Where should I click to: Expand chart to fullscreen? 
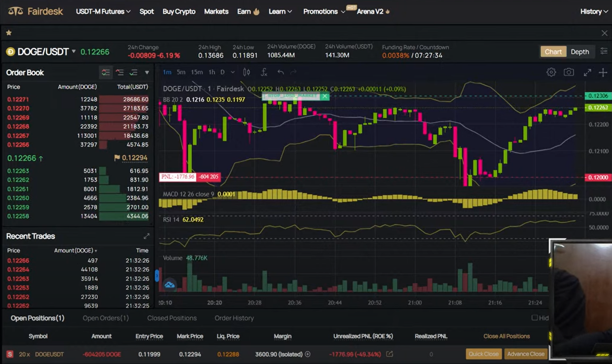click(587, 72)
